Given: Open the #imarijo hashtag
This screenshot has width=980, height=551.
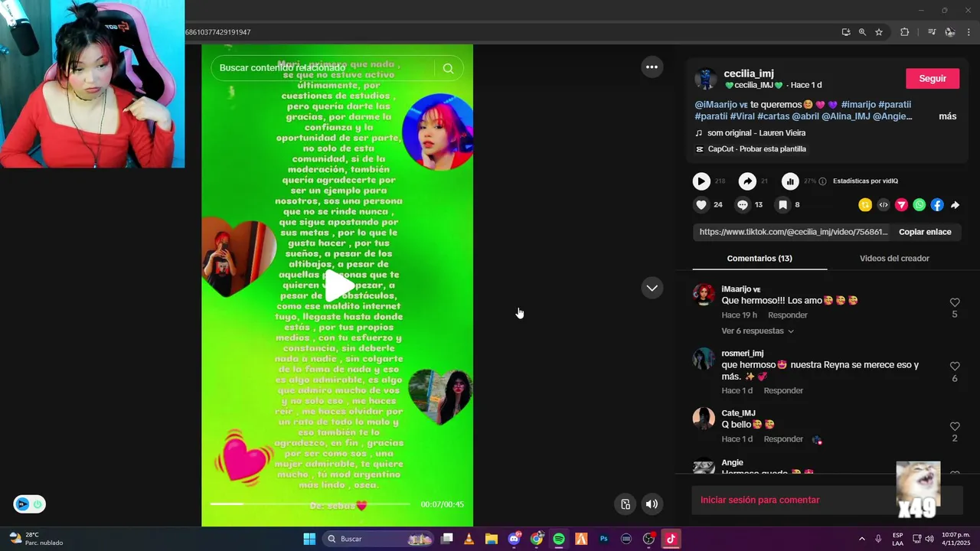Looking at the screenshot, I should click(857, 105).
